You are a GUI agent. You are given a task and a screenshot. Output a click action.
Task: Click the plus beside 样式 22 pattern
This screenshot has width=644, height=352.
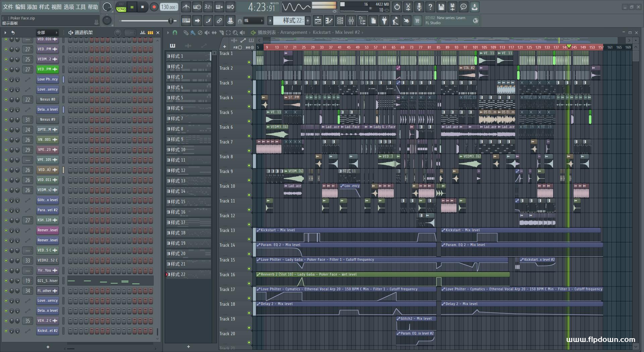click(308, 21)
